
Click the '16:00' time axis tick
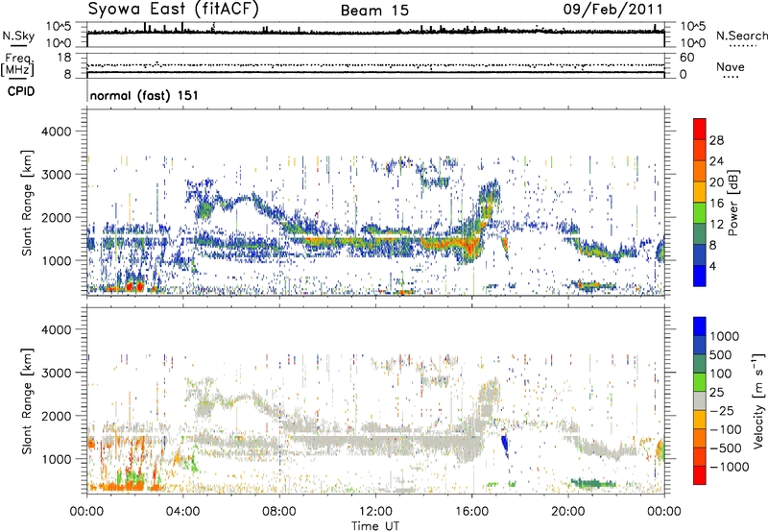[471, 512]
